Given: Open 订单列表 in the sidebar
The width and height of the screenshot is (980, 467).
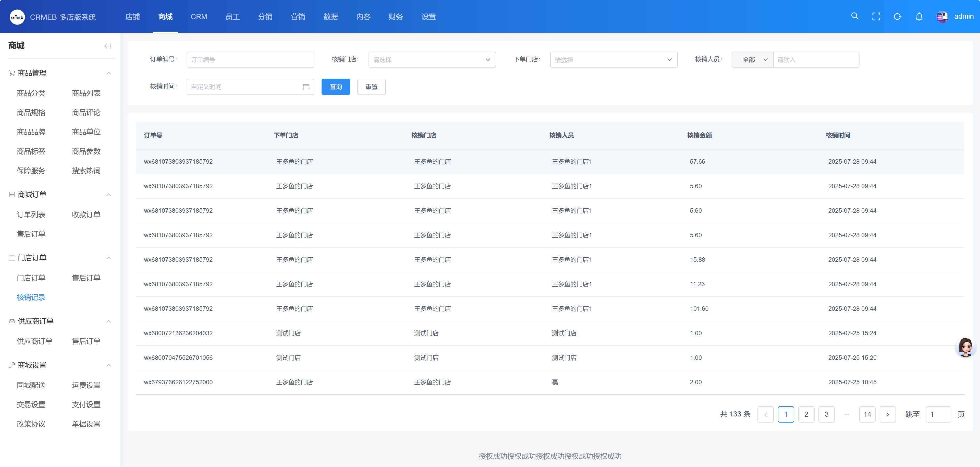Looking at the screenshot, I should click(x=31, y=215).
